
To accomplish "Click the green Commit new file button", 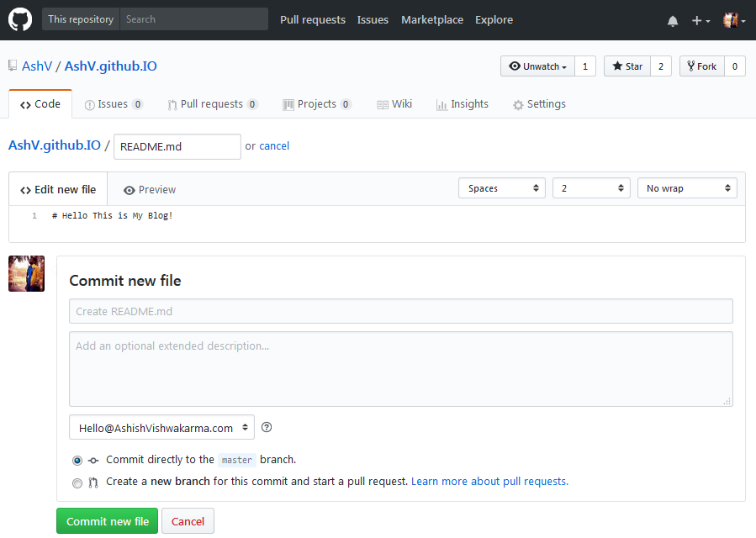I will click(107, 521).
